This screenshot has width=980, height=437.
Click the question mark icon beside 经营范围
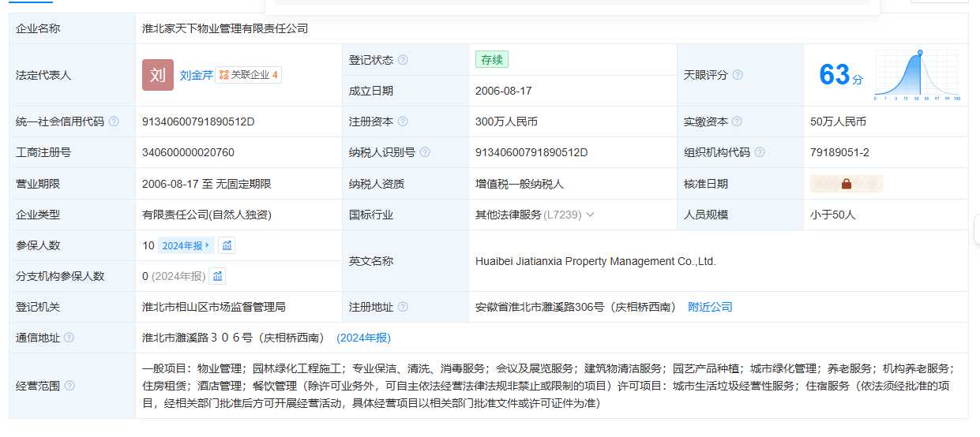click(69, 386)
